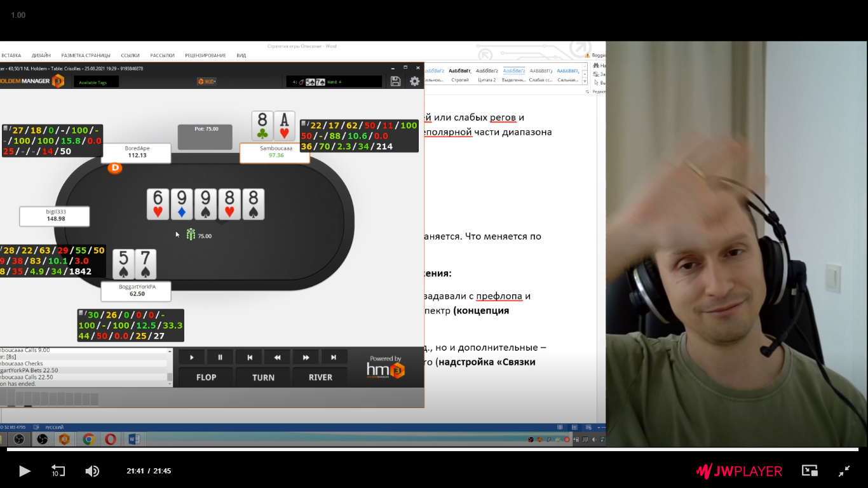Apply the Слабая сс... style in Word

click(541, 75)
